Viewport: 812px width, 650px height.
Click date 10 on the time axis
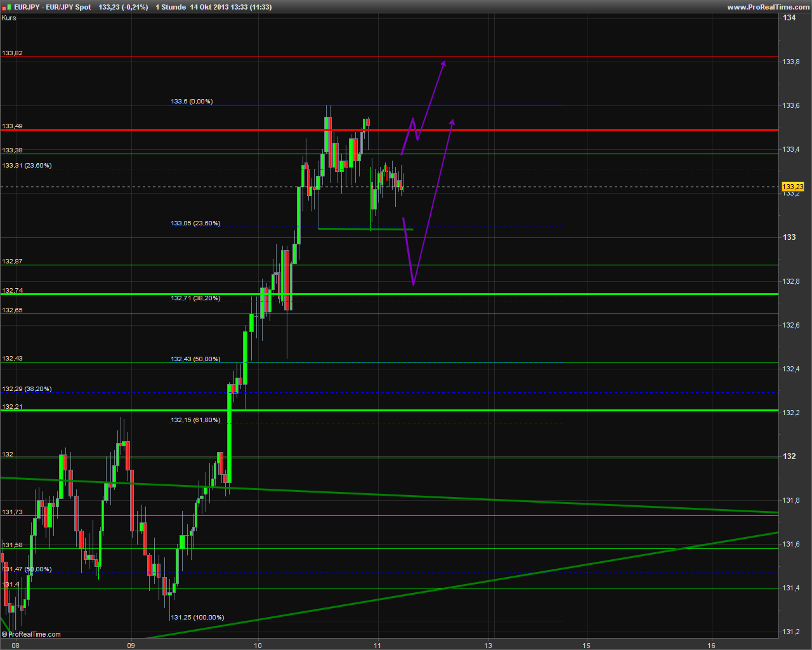point(258,646)
